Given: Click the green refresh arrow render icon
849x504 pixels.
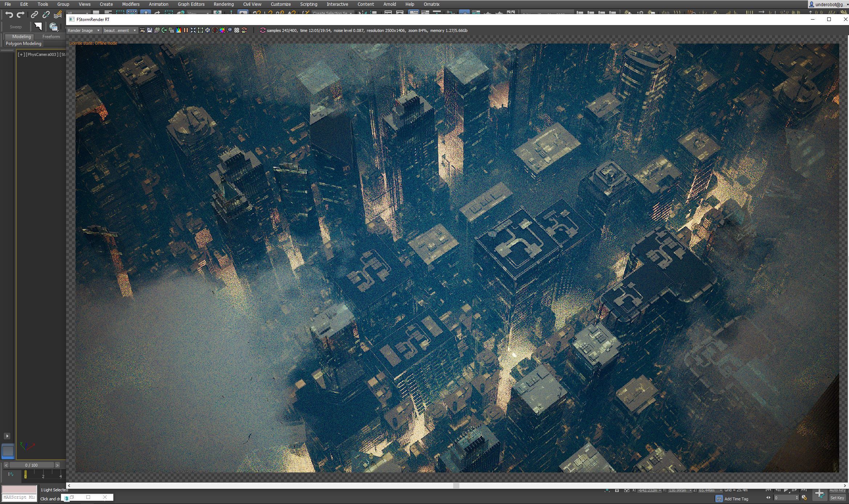Looking at the screenshot, I should [164, 30].
